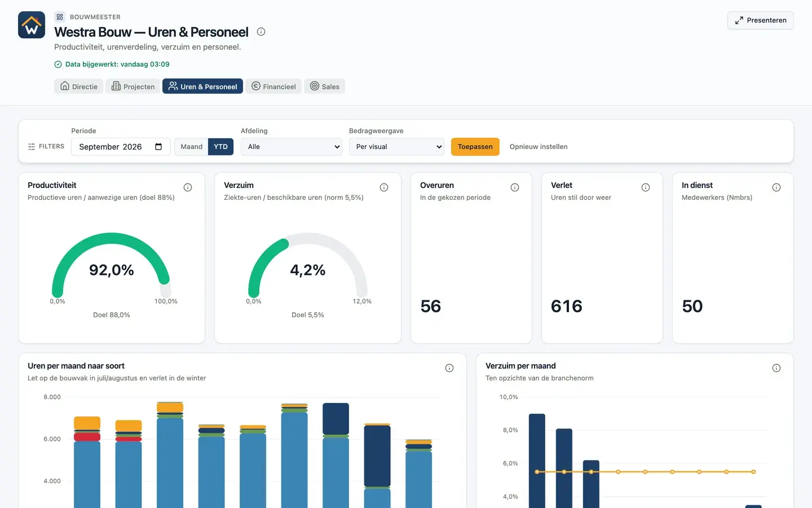Click the Doel 88,0% label
This screenshot has width=812, height=508.
pyautogui.click(x=112, y=315)
